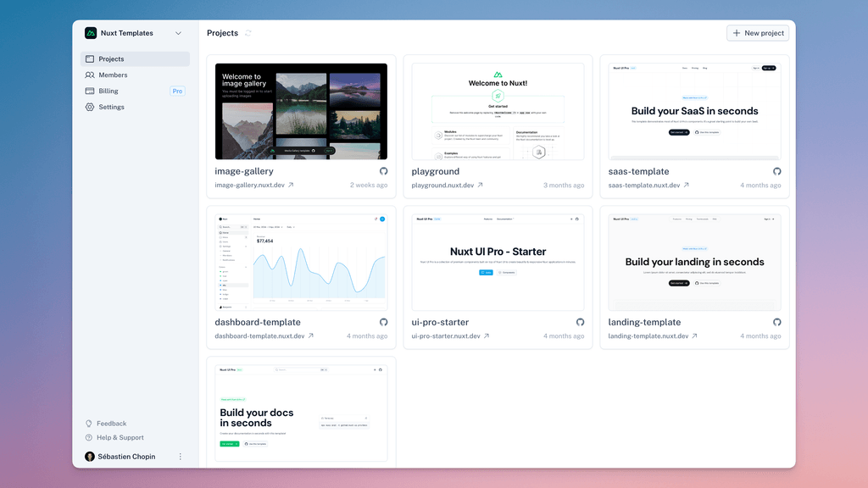Click the New project button
The height and width of the screenshot is (488, 868).
[x=757, y=32]
